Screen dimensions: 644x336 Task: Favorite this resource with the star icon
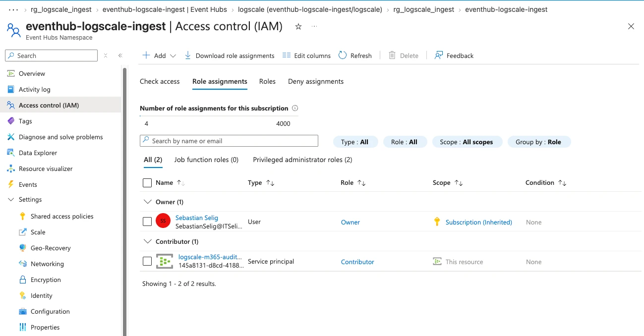click(x=298, y=27)
